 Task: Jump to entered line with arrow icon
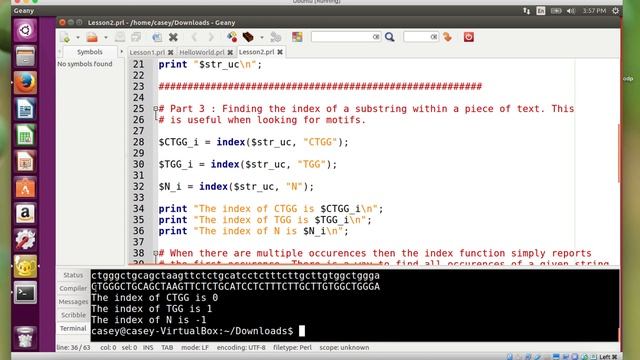click(x=448, y=37)
